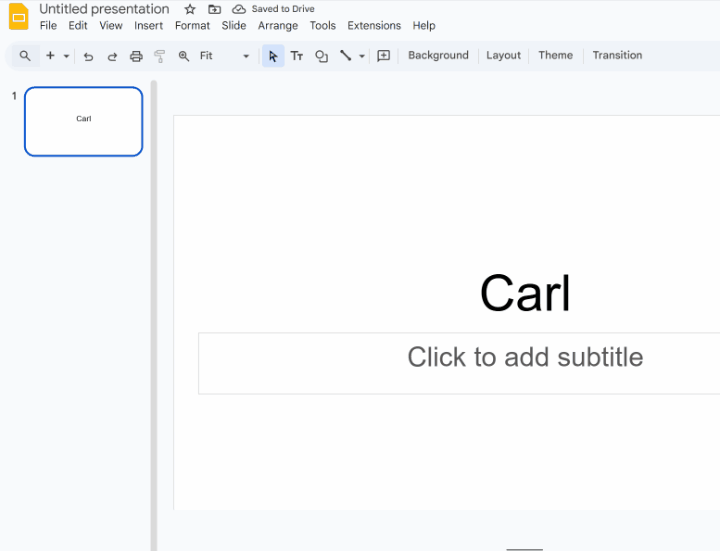Screen dimensions: 720x551
Task: Open the search menus magnifier tool
Action: click(25, 56)
